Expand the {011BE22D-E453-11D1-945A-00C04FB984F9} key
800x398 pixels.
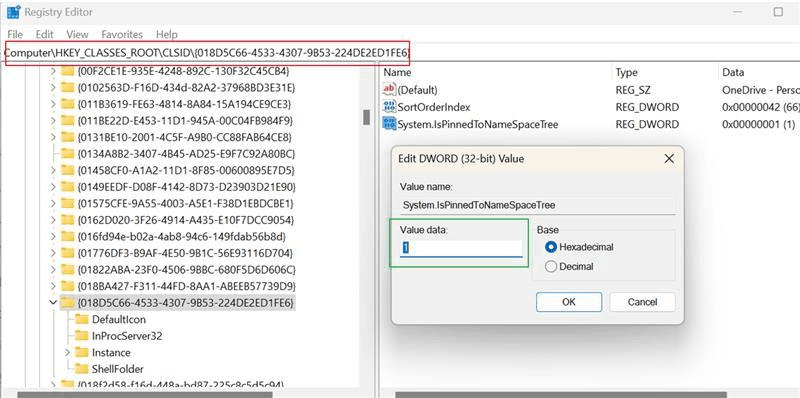(x=53, y=121)
